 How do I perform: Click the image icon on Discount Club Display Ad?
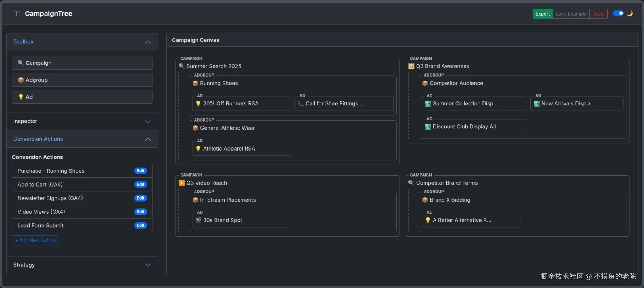pyautogui.click(x=428, y=127)
